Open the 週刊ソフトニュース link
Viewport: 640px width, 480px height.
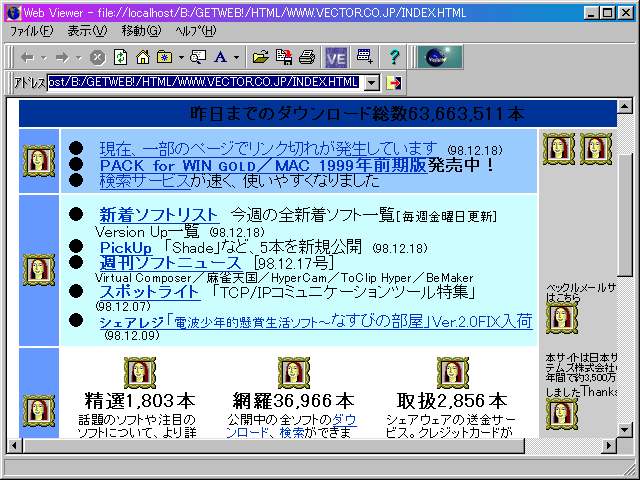coord(171,263)
